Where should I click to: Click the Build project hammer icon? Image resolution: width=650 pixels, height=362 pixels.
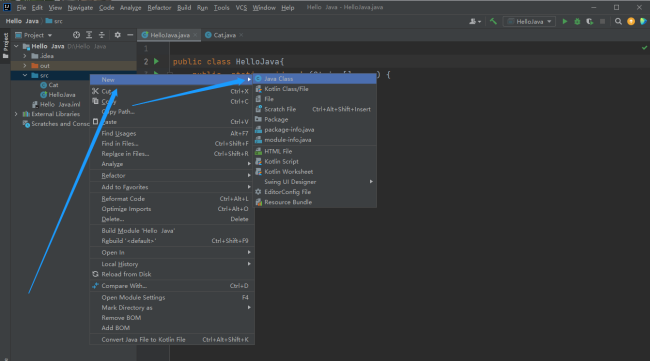coord(493,21)
